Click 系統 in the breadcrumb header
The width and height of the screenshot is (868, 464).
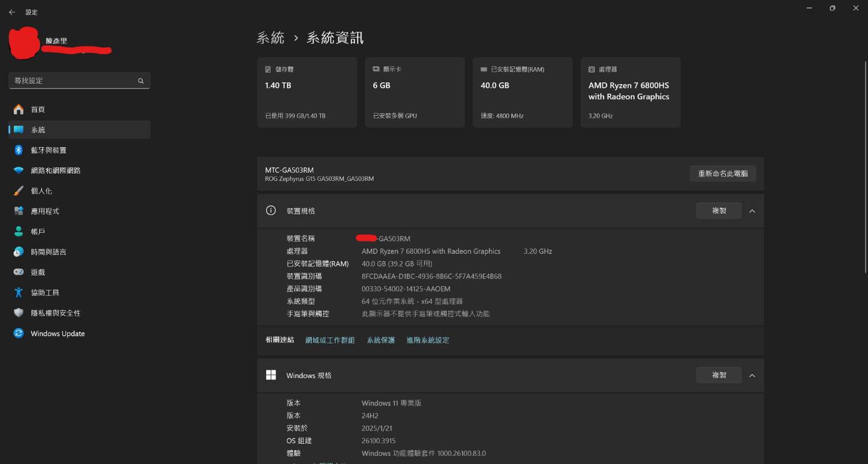tap(271, 38)
